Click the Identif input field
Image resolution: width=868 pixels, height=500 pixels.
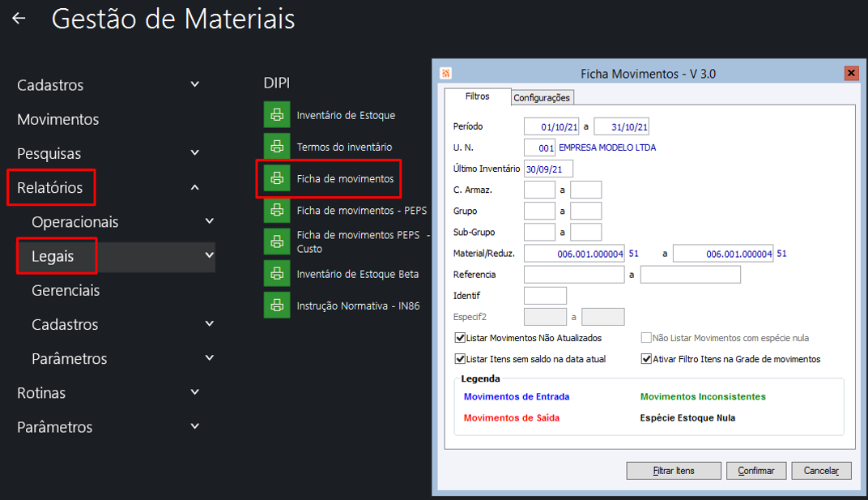[x=545, y=296]
